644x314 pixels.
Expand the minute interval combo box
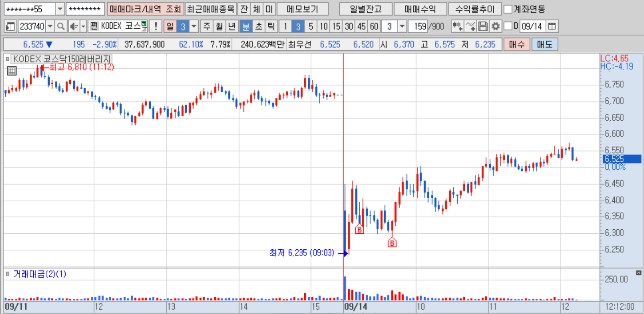click(401, 27)
